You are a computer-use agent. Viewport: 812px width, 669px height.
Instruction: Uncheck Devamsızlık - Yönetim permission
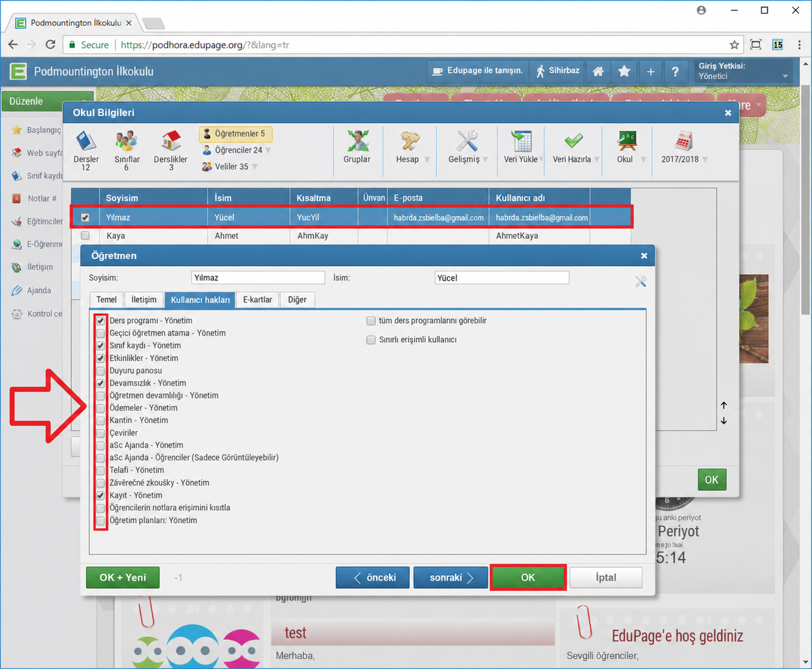pos(101,383)
